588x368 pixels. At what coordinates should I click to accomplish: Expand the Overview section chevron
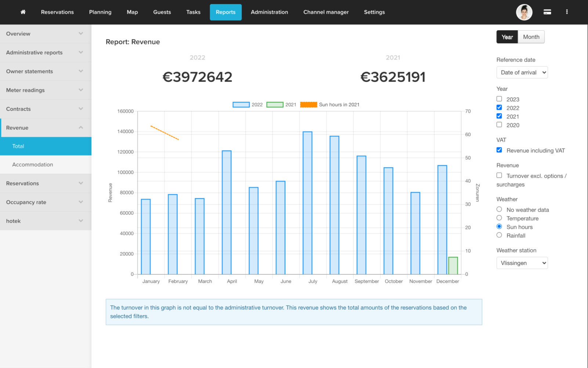(x=81, y=34)
